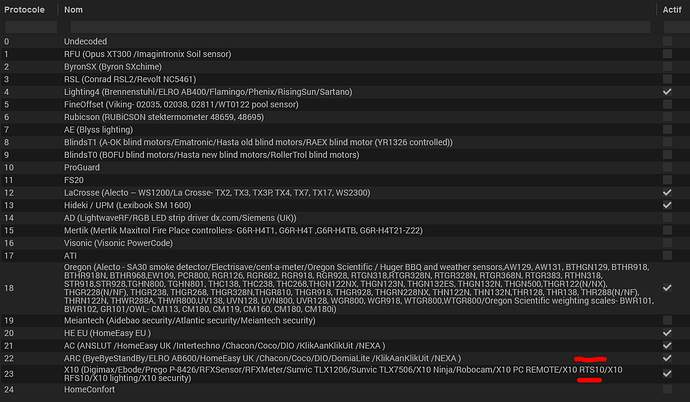Enable Rubicson protocol in Actif column
This screenshot has height=402, width=690.
coord(667,116)
